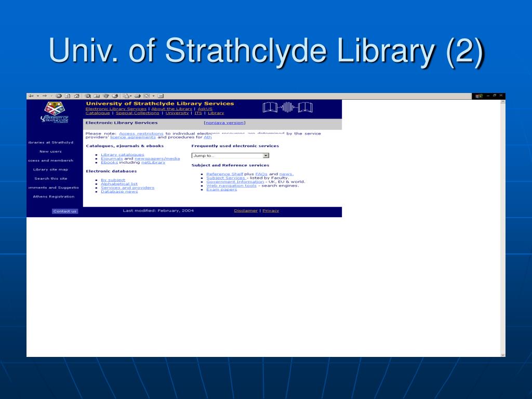Click the browser Forward arrow icon
Image resolution: width=532 pixels, height=399 pixels.
45,96
